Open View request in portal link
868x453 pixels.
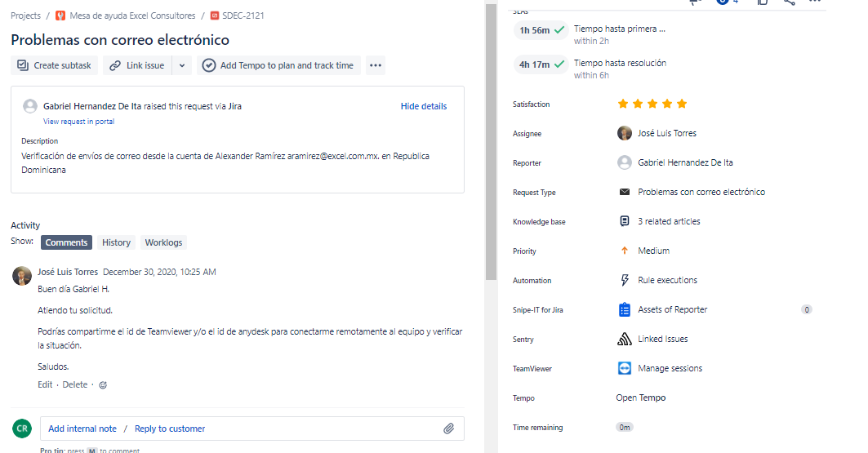tap(78, 122)
